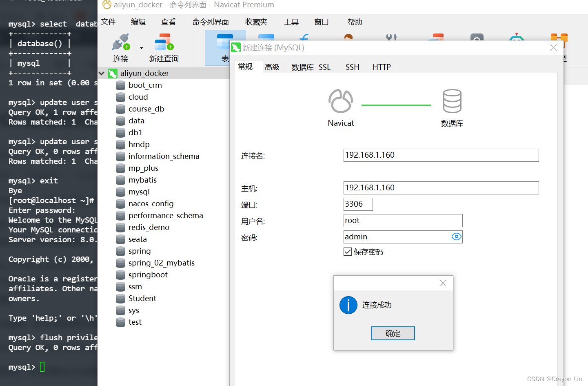Close the 连接成功 message dialog
The width and height of the screenshot is (588, 386).
click(443, 283)
